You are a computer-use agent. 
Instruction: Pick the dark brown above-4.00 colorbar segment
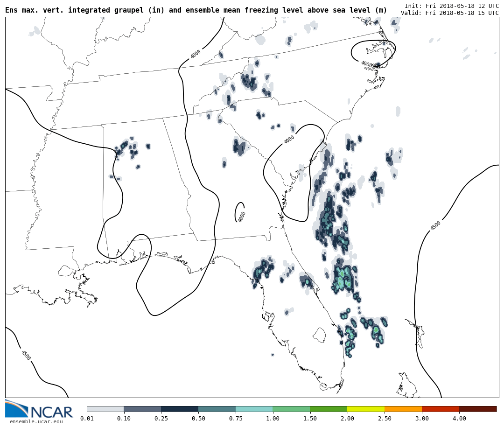(x=478, y=409)
